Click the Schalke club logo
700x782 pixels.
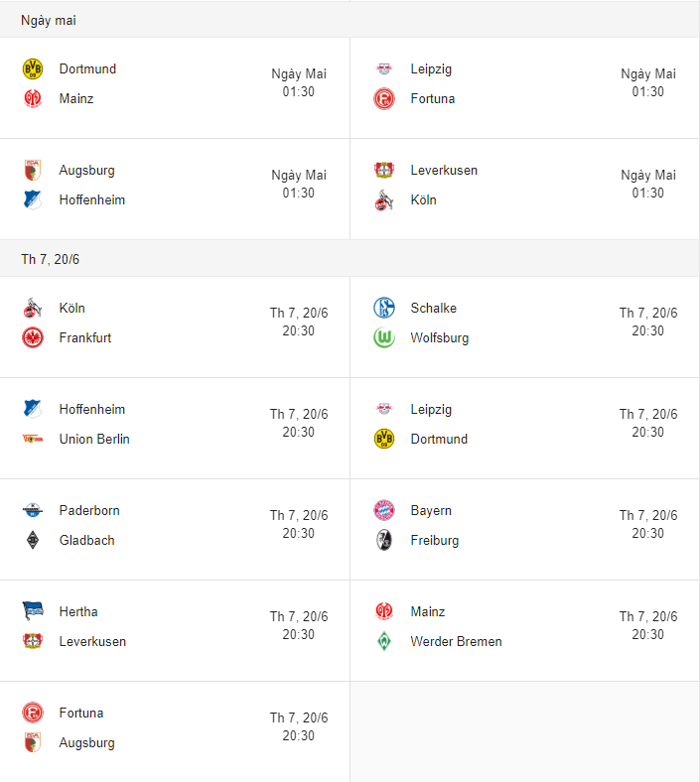[x=384, y=308]
